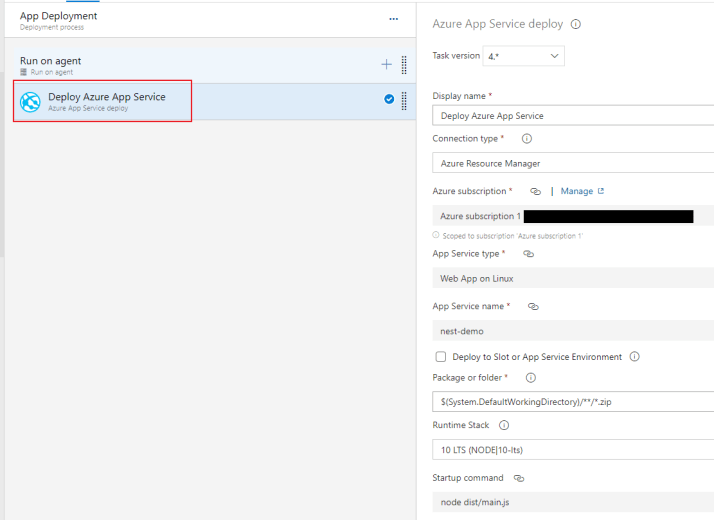Open the Manage subscription link
Image resolution: width=714 pixels, height=520 pixels.
click(582, 191)
